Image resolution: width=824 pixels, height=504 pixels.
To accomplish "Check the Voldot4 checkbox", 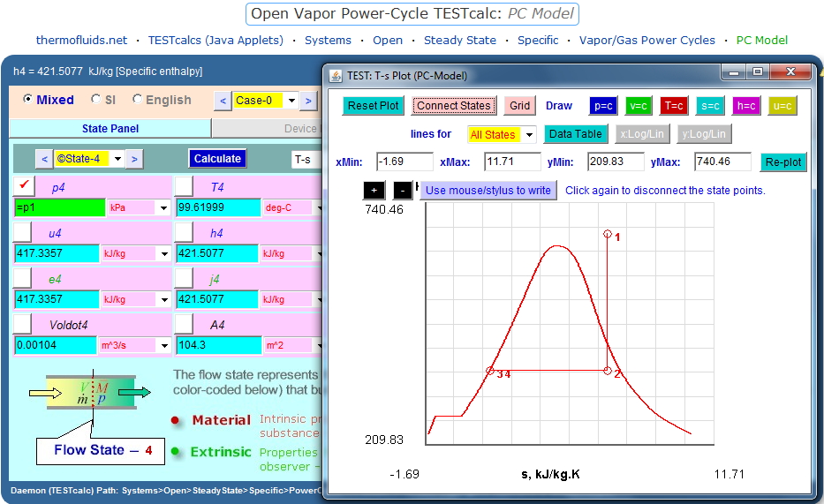I will tap(23, 323).
